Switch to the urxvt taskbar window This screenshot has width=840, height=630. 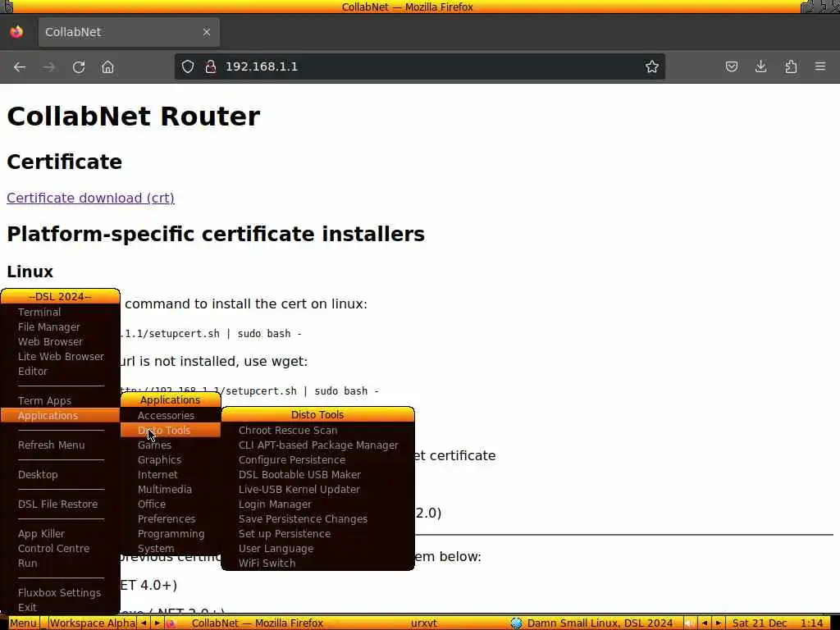424,623
